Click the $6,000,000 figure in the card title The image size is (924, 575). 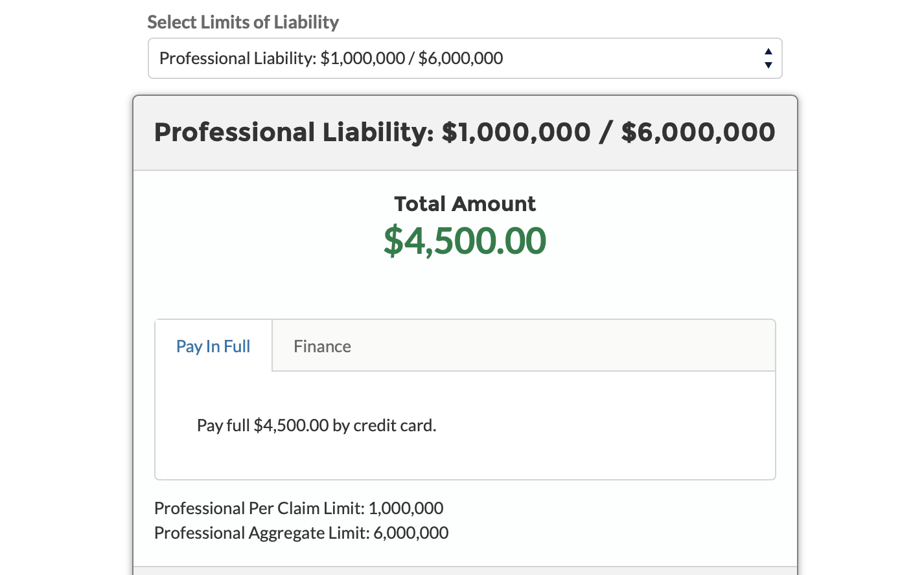click(698, 132)
